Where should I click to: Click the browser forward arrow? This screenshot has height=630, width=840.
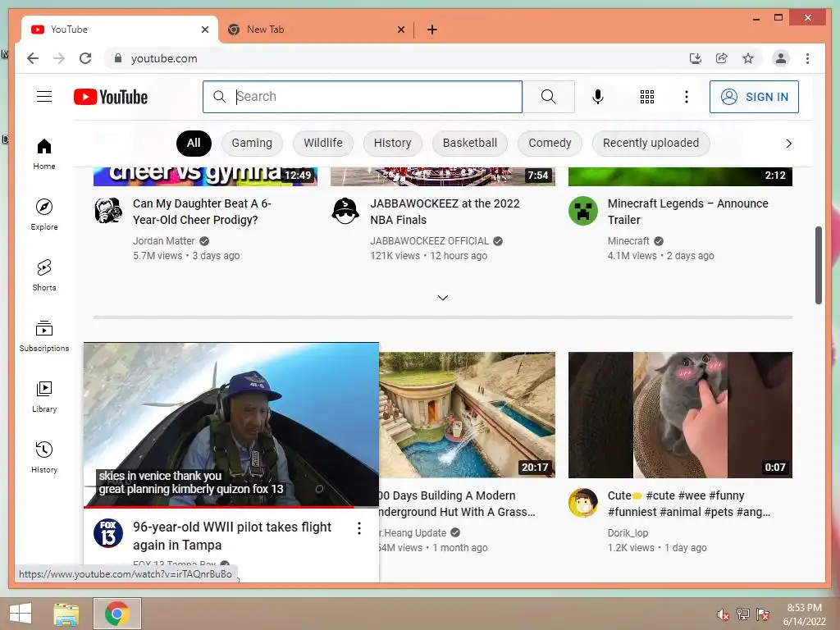pyautogui.click(x=59, y=58)
